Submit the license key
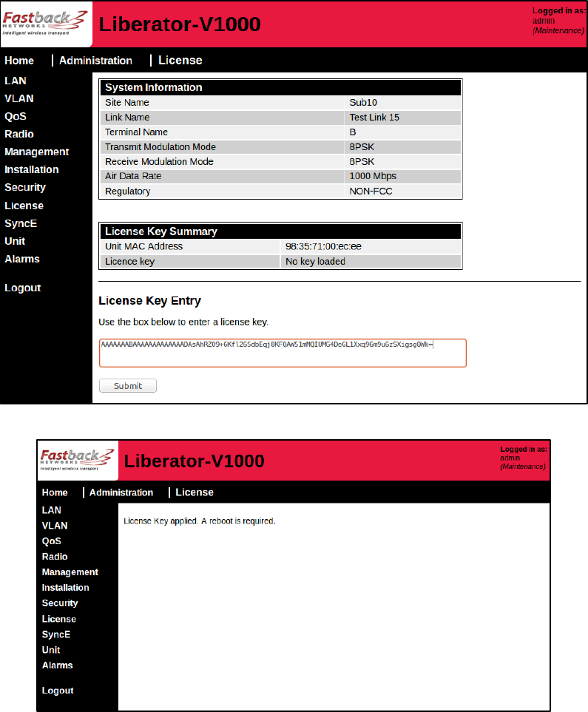The image size is (588, 712). pyautogui.click(x=128, y=385)
